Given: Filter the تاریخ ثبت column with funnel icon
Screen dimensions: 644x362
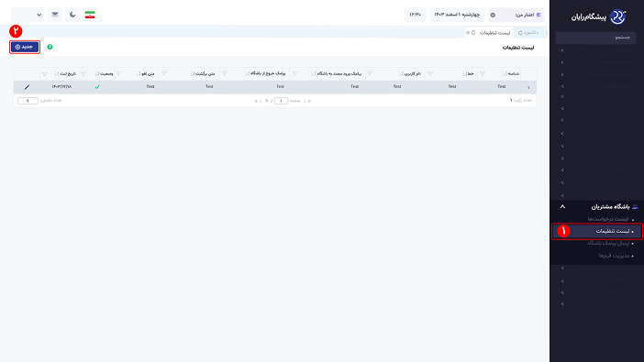Looking at the screenshot, I should point(44,74).
